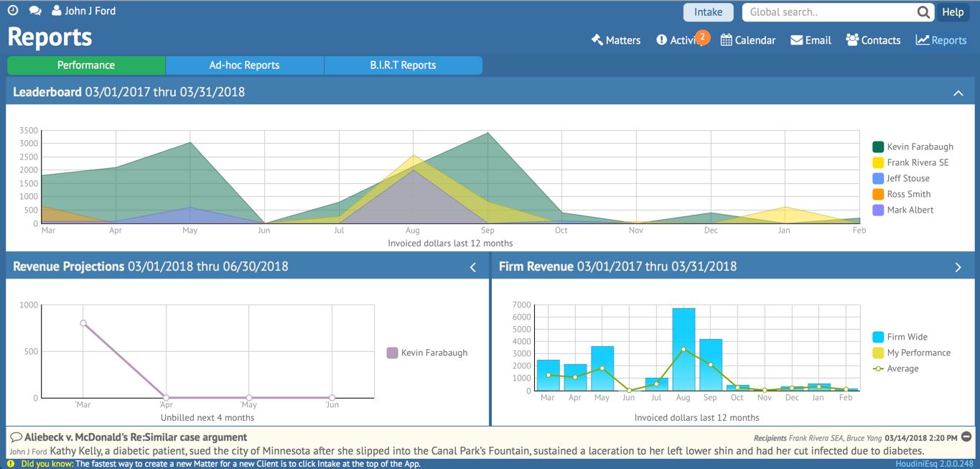Click the Intake button
980x469 pixels.
coord(709,12)
